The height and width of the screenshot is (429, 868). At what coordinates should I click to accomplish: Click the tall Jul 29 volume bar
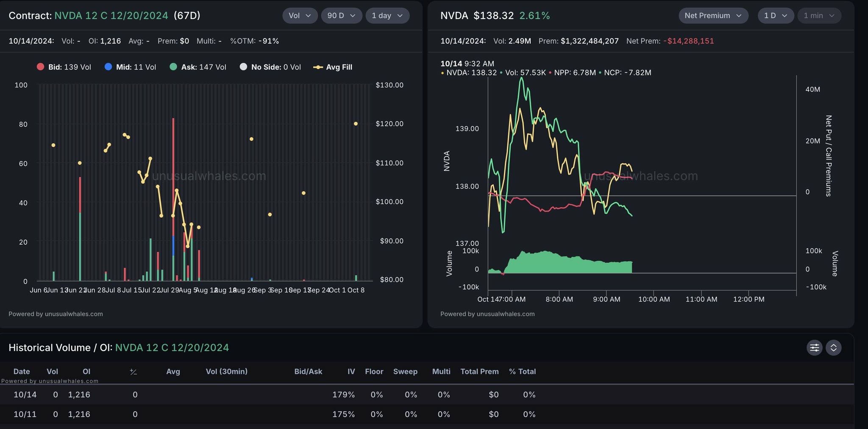point(173,199)
